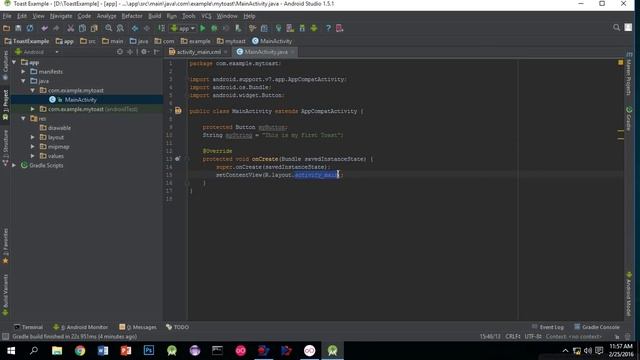Click the Save All toolbar icon
Screen dimensions: 640x360
[18, 28]
